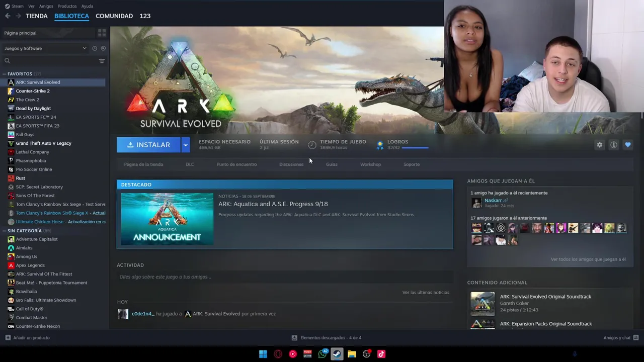Viewport: 644px width, 362px height.
Task: Click the downloads status icon
Action: coord(294,338)
